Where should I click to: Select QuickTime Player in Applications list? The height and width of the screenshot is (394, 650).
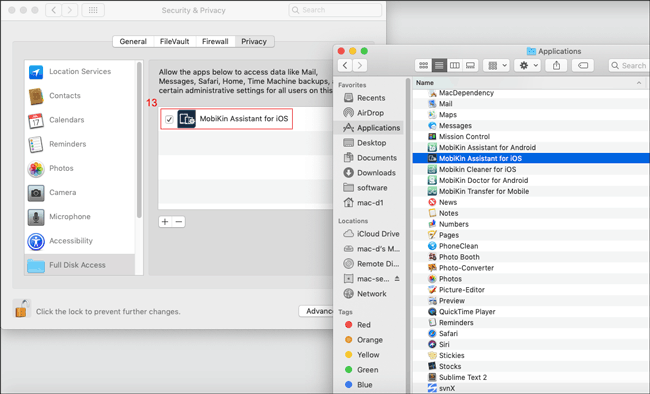click(x=531, y=311)
